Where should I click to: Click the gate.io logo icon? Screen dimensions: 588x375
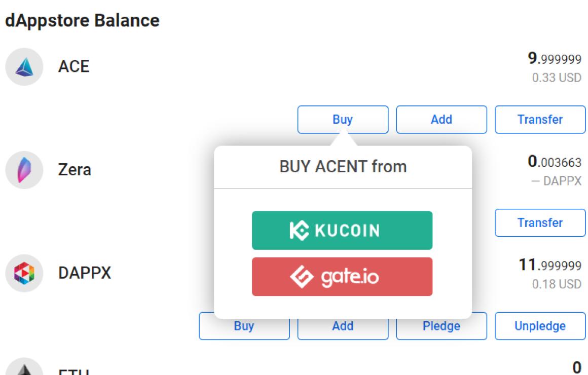(x=302, y=277)
